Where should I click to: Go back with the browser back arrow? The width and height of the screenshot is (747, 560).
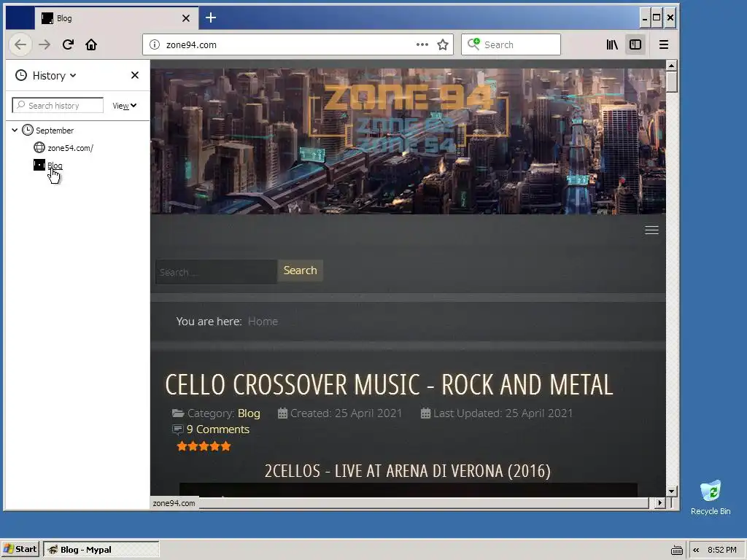point(20,44)
